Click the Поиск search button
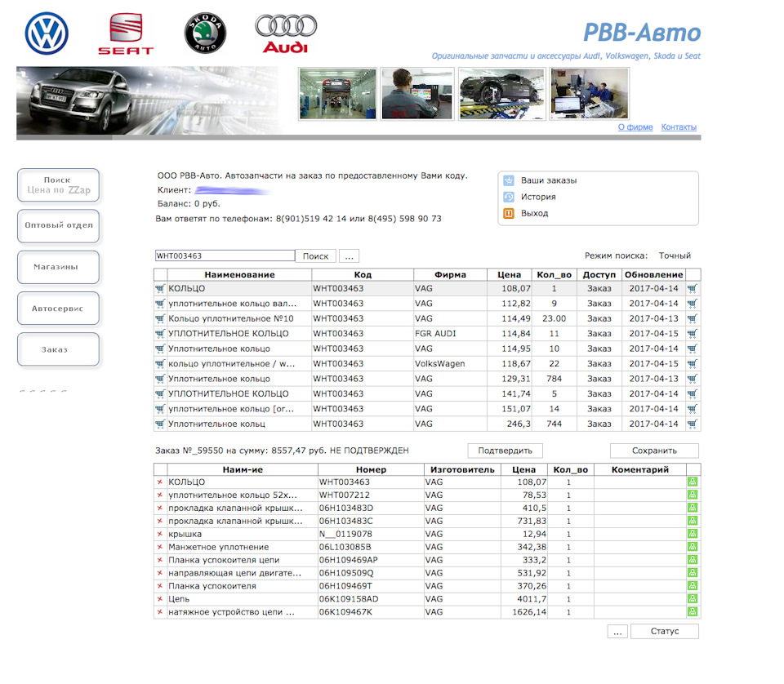Viewport: 784px width, 684px height. [315, 255]
